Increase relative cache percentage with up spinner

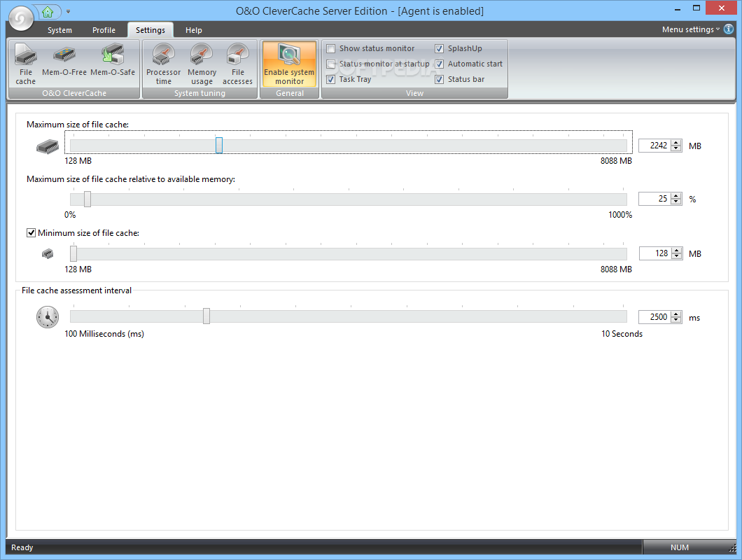point(677,196)
